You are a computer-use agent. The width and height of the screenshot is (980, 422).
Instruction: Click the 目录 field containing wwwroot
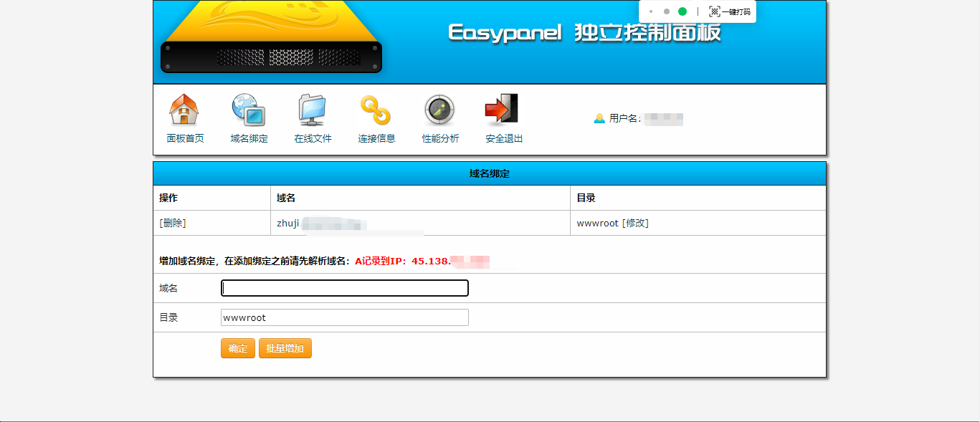click(x=344, y=317)
